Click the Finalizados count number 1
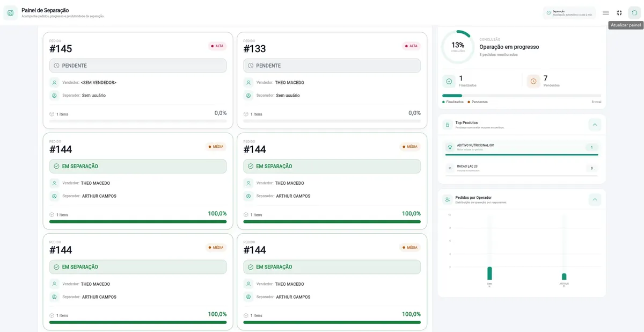This screenshot has height=332, width=644. point(461,78)
